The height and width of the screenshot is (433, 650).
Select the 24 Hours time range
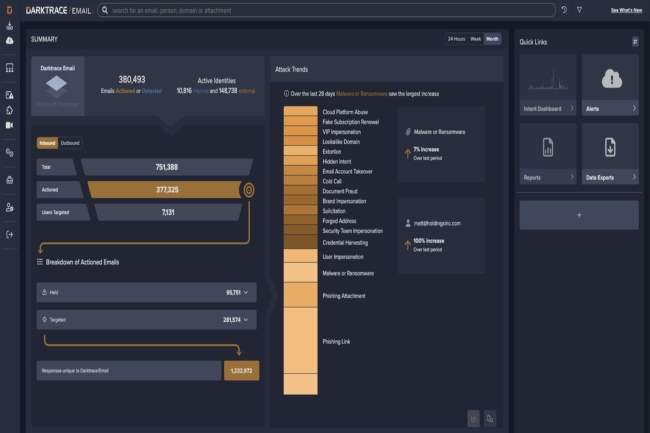[457, 39]
